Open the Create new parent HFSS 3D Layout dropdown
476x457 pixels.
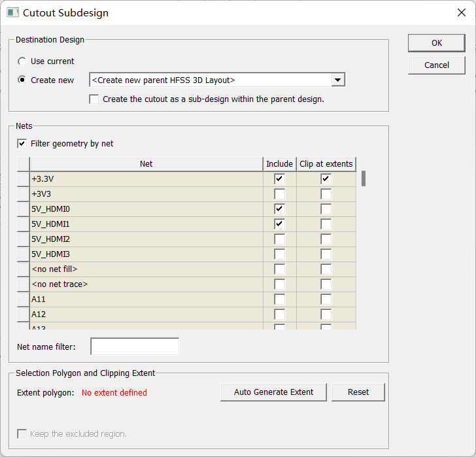(337, 80)
